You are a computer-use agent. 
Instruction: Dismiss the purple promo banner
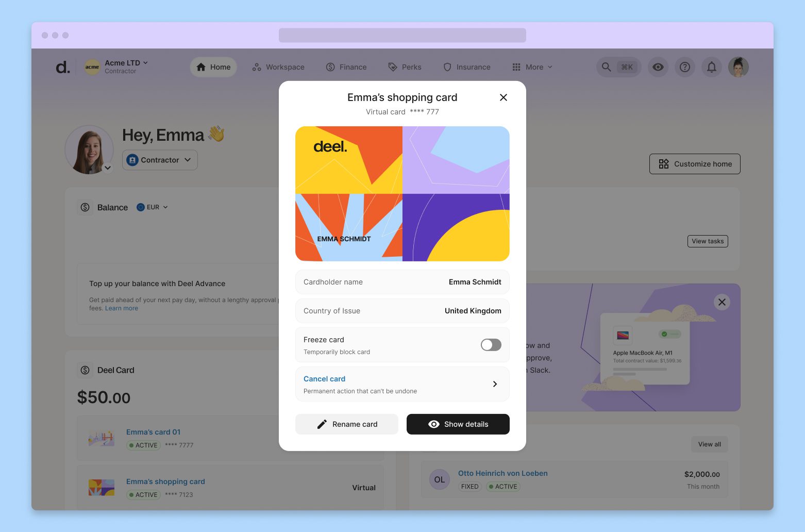tap(722, 302)
